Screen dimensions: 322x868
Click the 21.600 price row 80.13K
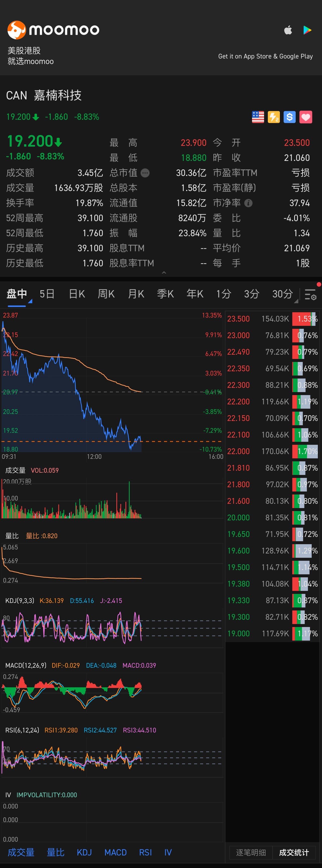[x=272, y=501]
